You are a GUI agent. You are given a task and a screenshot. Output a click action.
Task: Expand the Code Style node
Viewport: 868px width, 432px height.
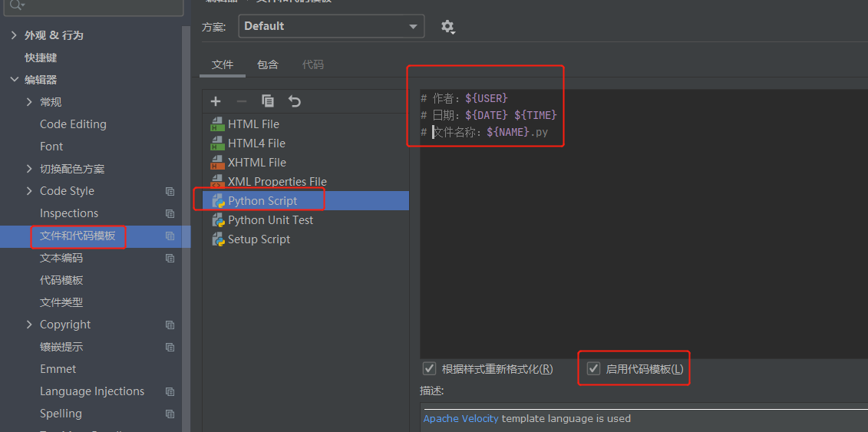coord(29,191)
